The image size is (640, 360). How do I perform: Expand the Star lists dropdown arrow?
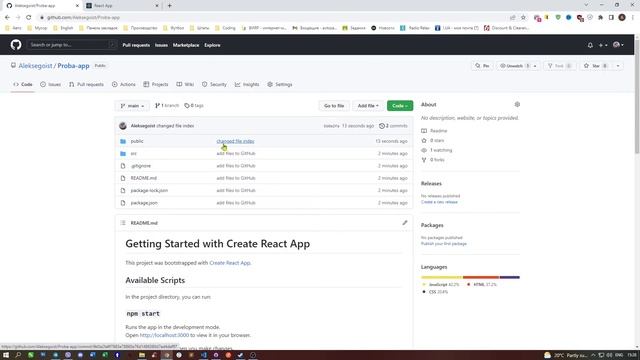(x=618, y=66)
